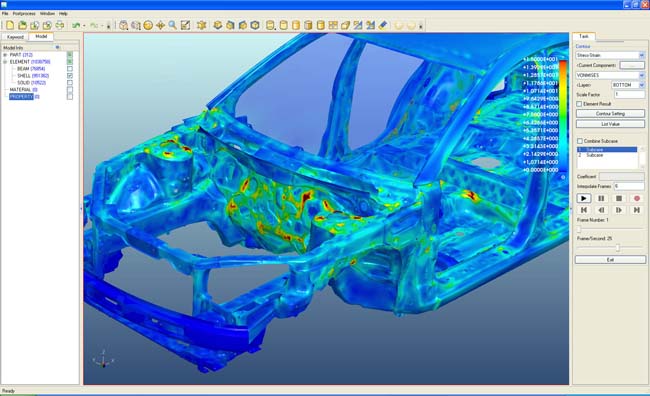650x396 pixels.
Task: Pause the animation playback
Action: coord(601,199)
